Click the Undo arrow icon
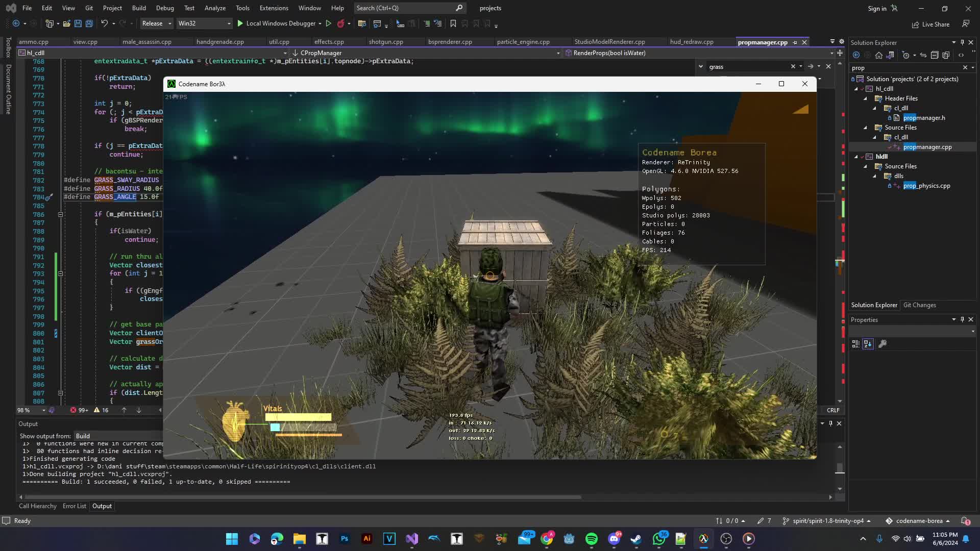Image resolution: width=980 pixels, height=551 pixels. [x=104, y=23]
